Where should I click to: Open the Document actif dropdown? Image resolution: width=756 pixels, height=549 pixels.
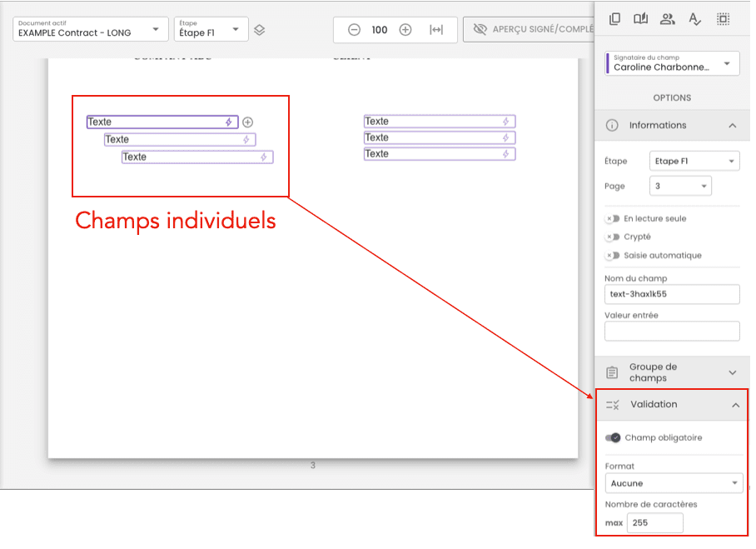90,30
